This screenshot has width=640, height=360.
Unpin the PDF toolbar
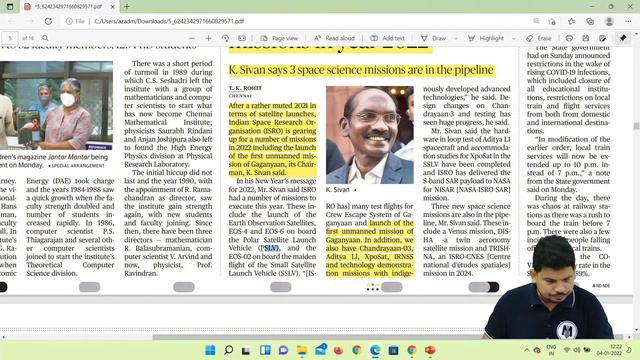pos(623,38)
